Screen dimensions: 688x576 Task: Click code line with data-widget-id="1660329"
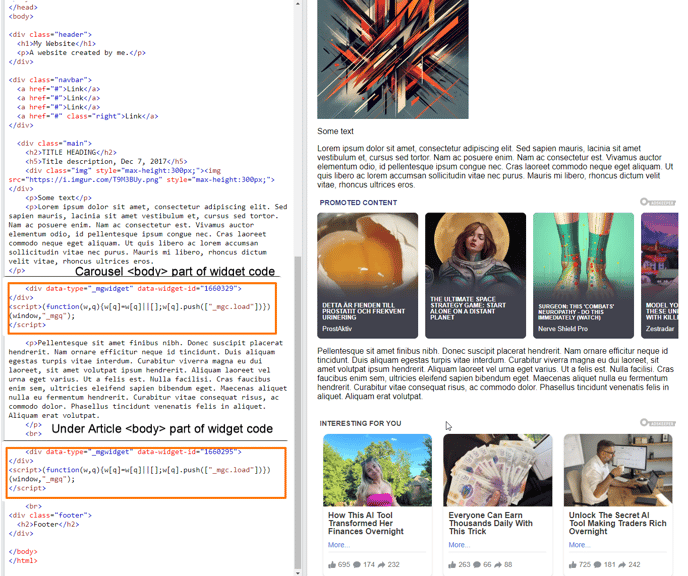pos(133,289)
